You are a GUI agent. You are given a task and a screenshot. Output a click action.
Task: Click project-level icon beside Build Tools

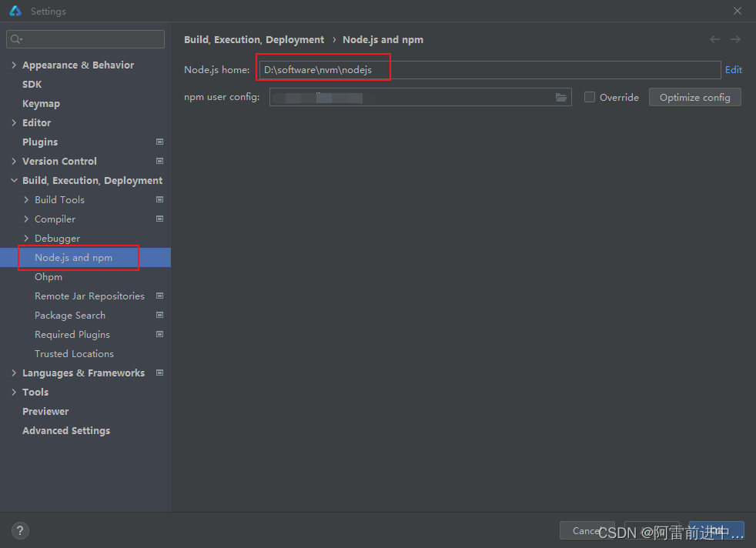159,199
